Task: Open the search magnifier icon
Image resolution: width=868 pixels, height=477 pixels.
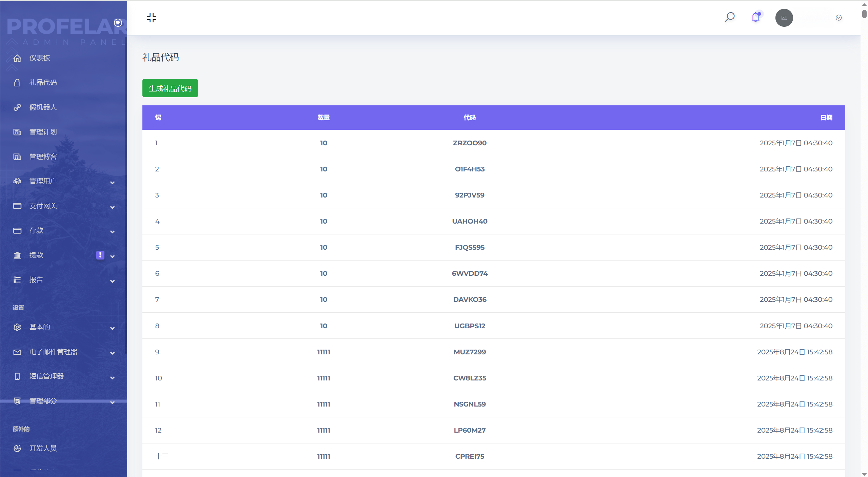Action: point(730,17)
